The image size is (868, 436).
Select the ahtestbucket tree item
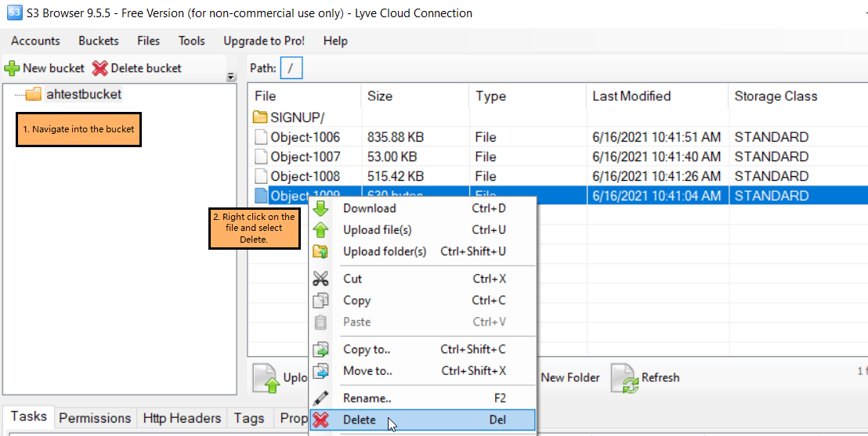pyautogui.click(x=83, y=94)
